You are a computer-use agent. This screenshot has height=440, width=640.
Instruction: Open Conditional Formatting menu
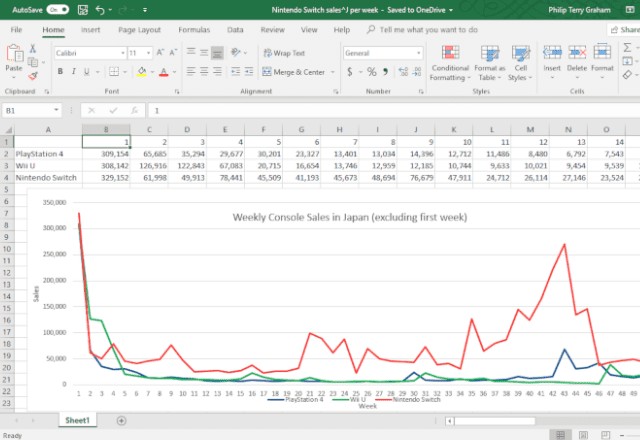pyautogui.click(x=450, y=63)
